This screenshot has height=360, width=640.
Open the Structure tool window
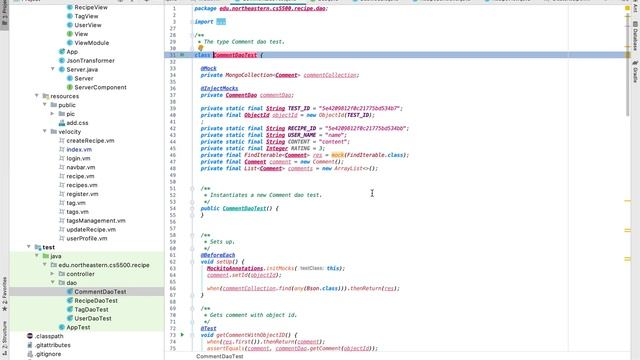[x=4, y=338]
